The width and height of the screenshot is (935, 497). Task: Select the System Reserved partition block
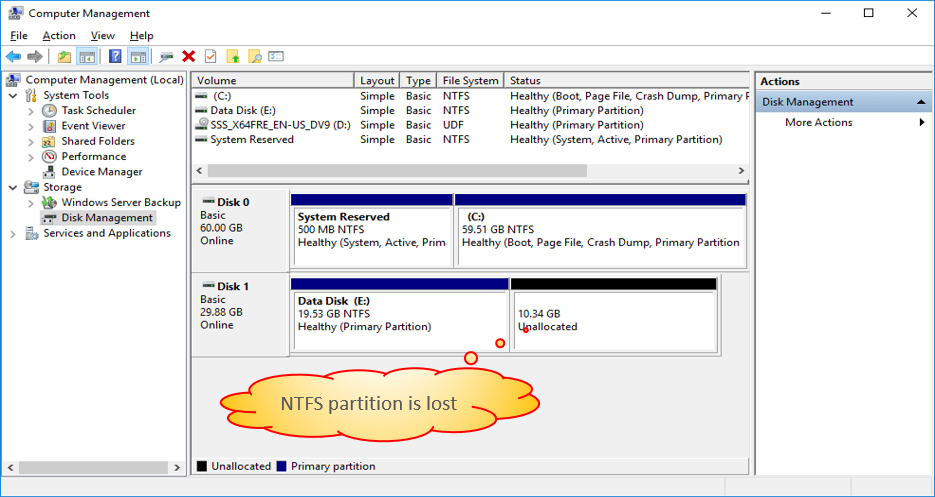[x=371, y=230]
